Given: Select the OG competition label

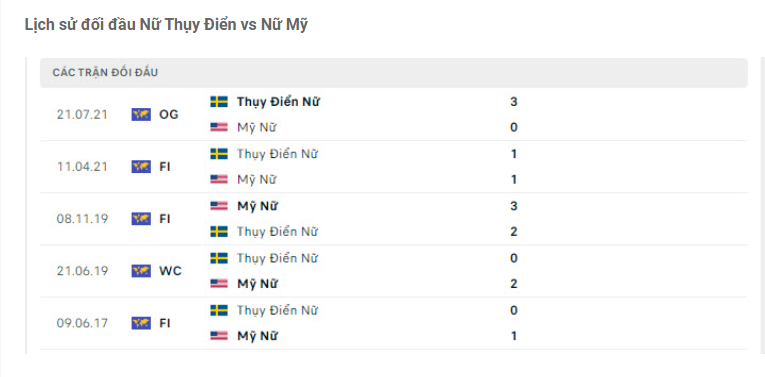Looking at the screenshot, I should click(169, 115).
